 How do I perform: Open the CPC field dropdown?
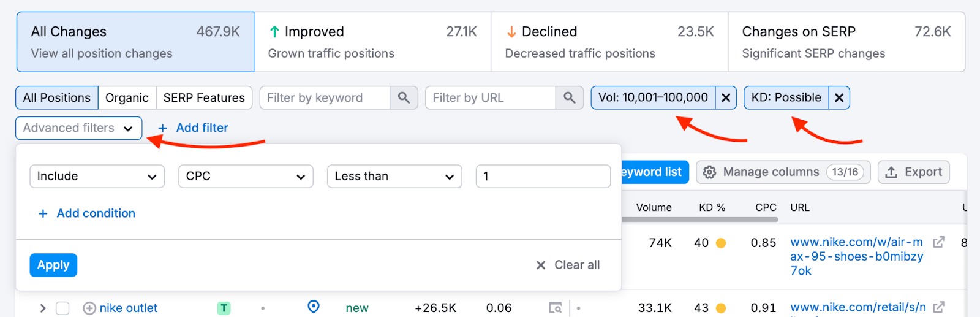click(x=246, y=177)
